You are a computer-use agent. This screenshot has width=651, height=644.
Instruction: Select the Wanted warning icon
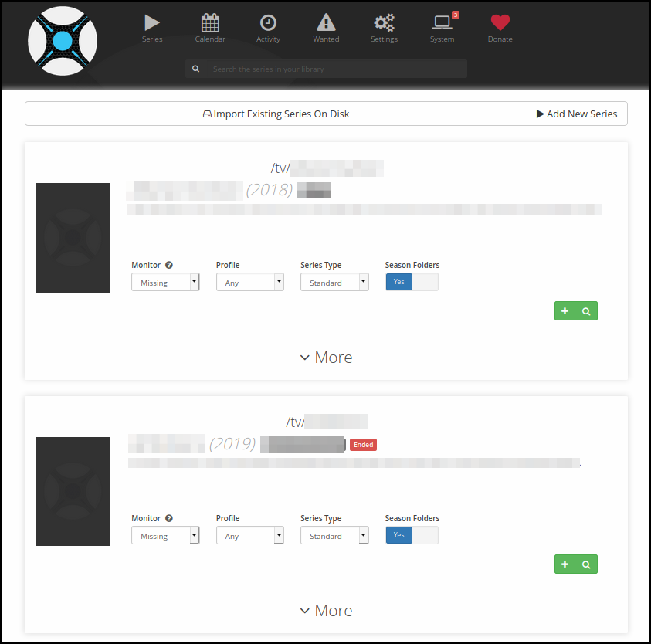(x=325, y=22)
